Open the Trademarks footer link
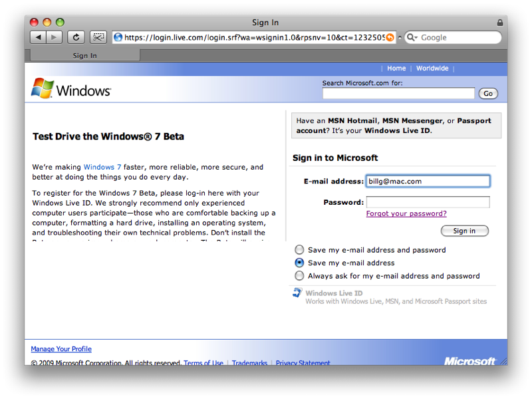This screenshot has width=532, height=399. click(250, 362)
